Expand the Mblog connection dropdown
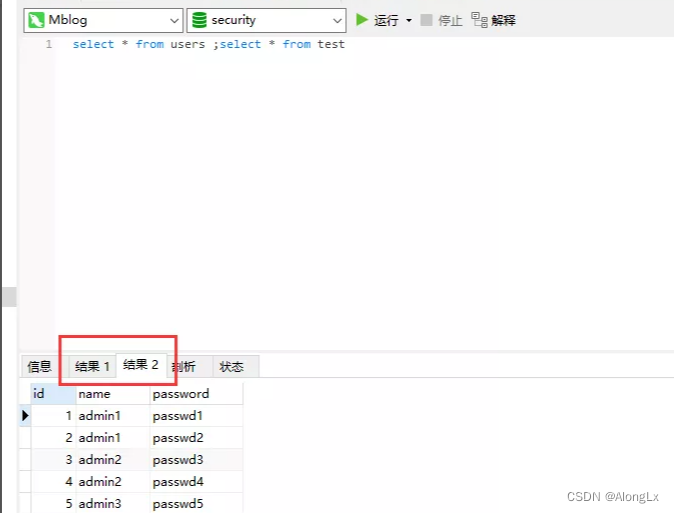This screenshot has height=513, width=674. (x=174, y=21)
